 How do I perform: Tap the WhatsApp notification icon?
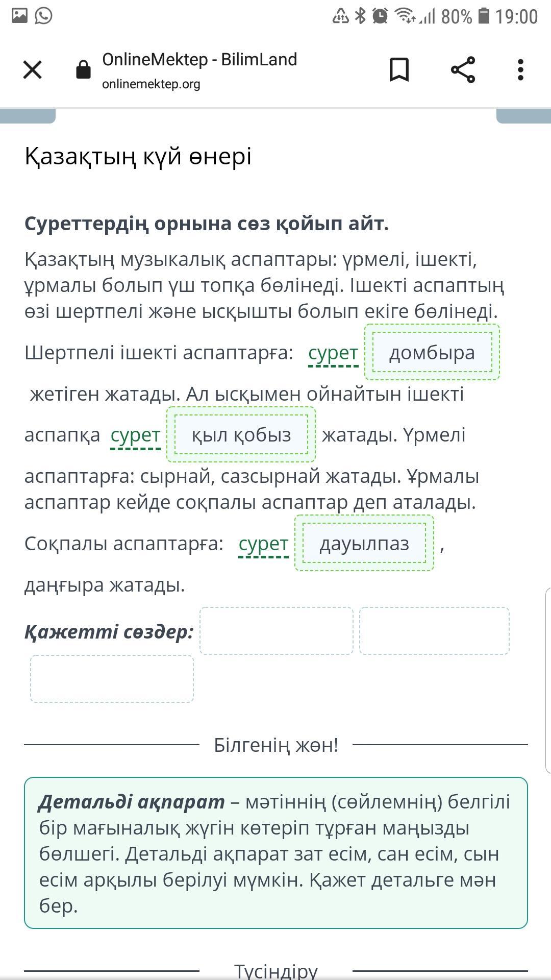pyautogui.click(x=44, y=16)
